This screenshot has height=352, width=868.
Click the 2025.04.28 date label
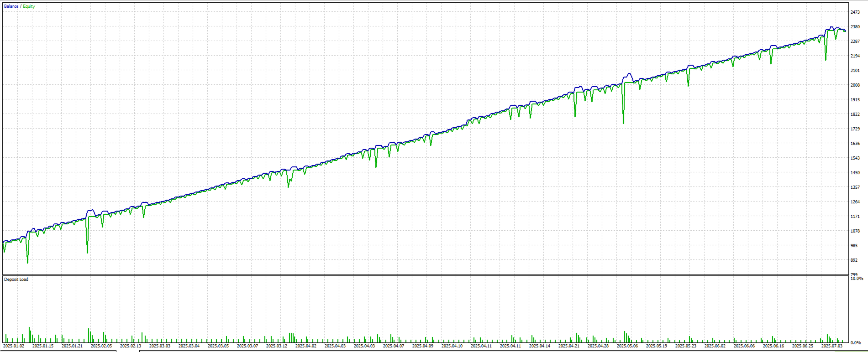(598, 346)
